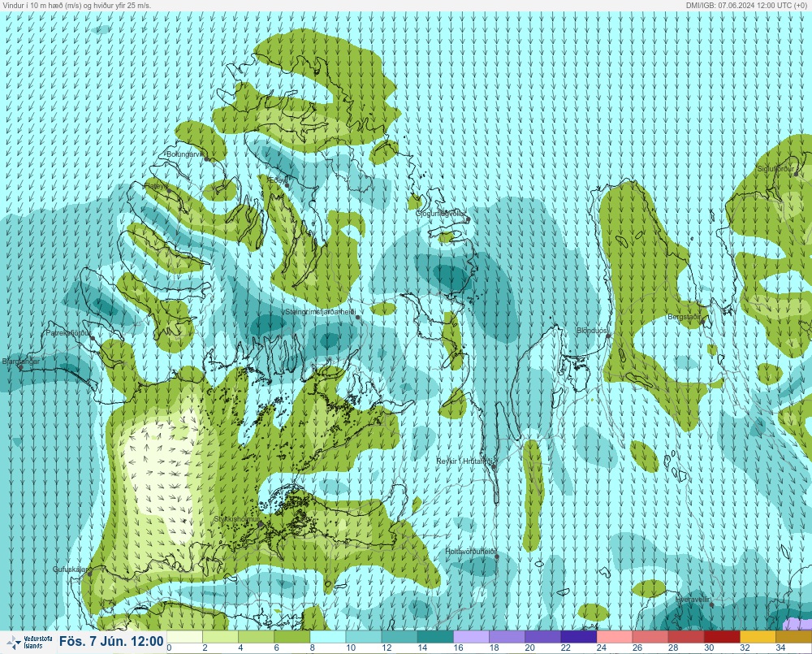Click the legend value 20
The width and height of the screenshot is (812, 654).
(x=529, y=648)
